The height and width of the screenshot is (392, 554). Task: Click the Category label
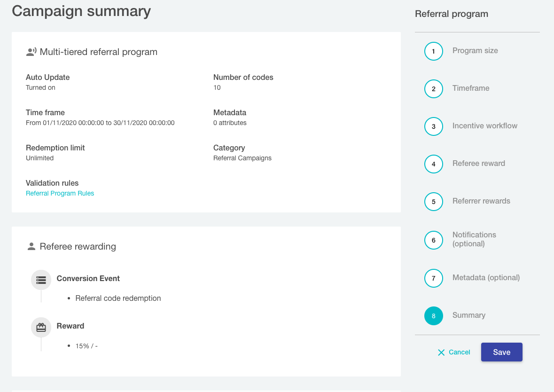[x=229, y=148]
